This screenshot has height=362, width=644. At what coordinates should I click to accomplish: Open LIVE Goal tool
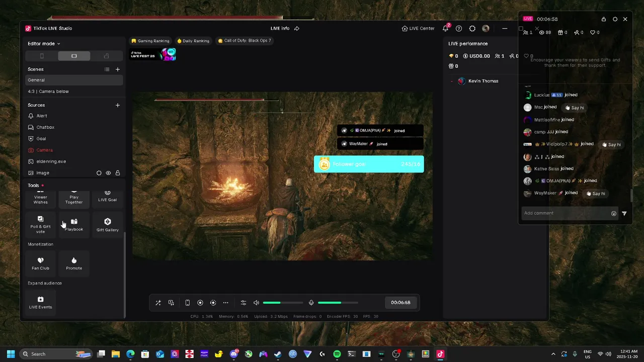click(108, 199)
